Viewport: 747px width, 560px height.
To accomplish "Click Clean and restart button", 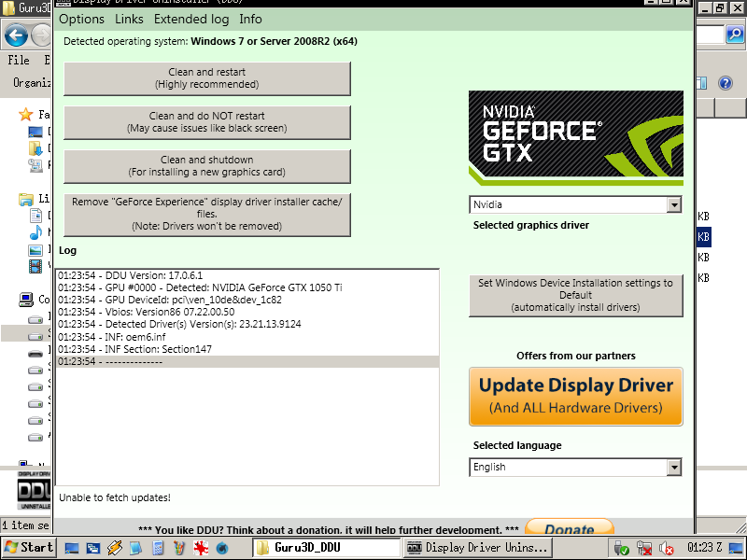I will pyautogui.click(x=206, y=78).
